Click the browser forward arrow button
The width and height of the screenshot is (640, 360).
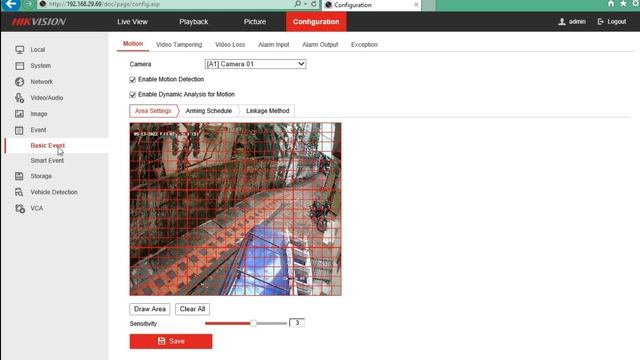pos(29,4)
